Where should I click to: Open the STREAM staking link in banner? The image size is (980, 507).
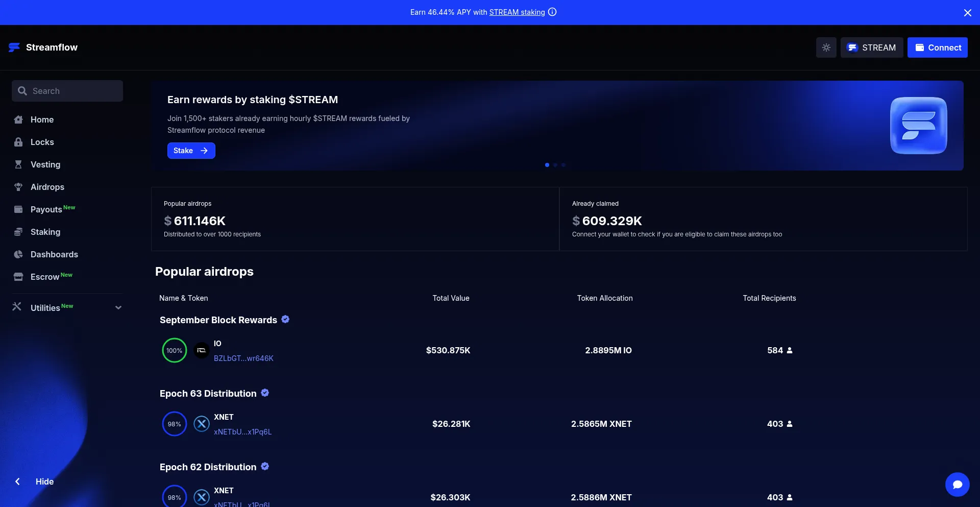click(x=517, y=12)
